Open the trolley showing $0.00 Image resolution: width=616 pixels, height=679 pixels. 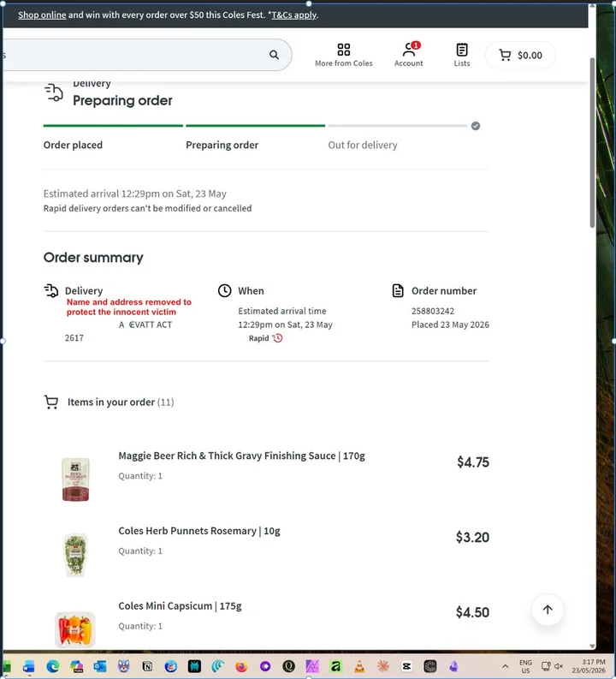pyautogui.click(x=520, y=55)
